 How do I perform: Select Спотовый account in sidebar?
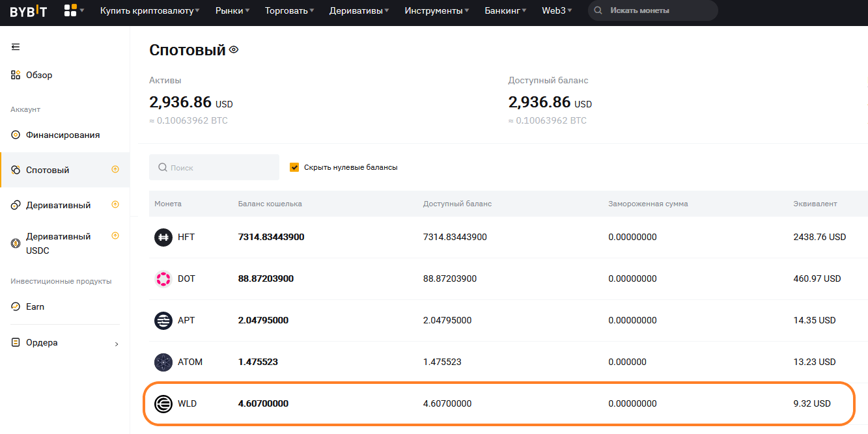pos(48,170)
